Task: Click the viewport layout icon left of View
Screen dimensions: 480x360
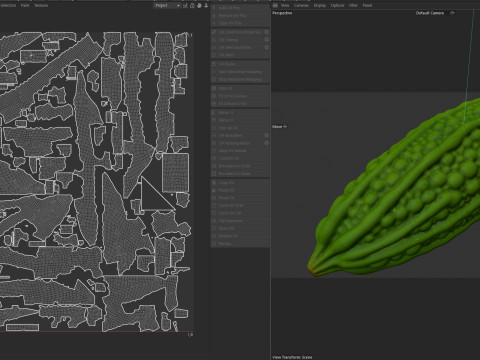Action: (275, 5)
